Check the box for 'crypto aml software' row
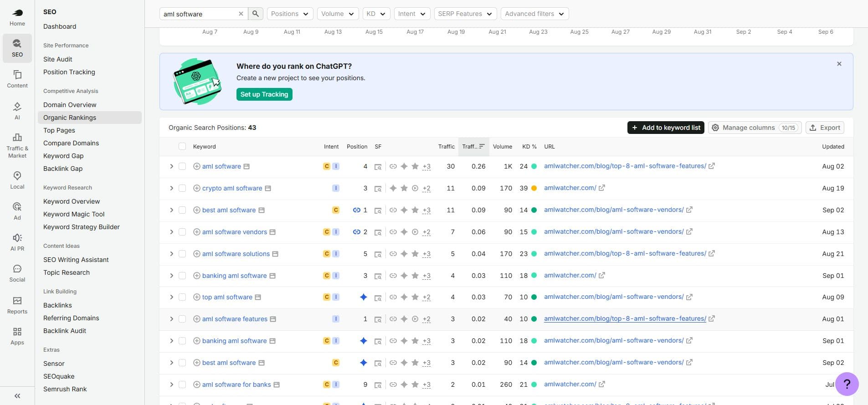Image resolution: width=868 pixels, height=405 pixels. tap(182, 188)
